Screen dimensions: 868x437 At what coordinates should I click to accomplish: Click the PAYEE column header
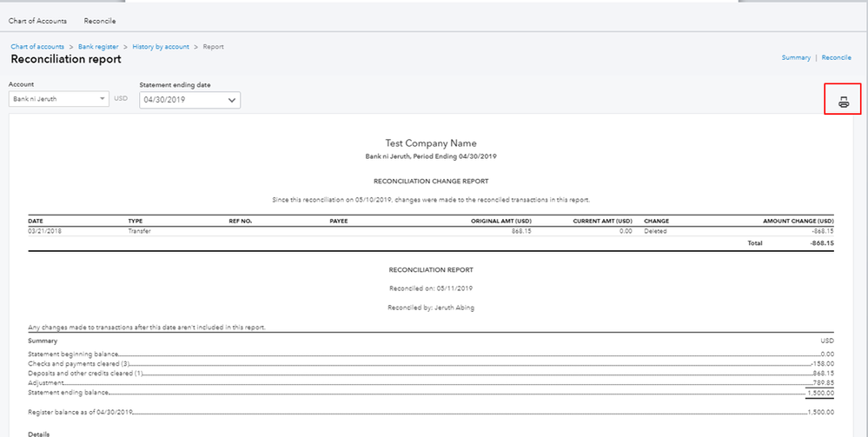point(339,221)
